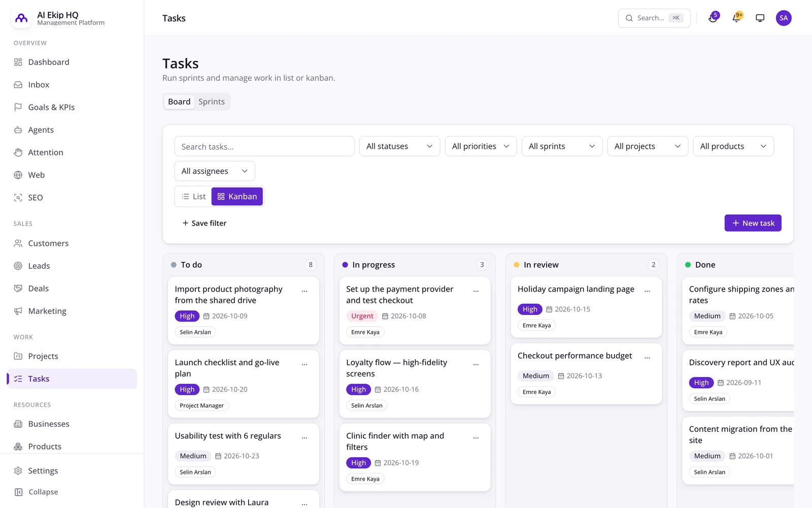Click the Agents robot icon
The height and width of the screenshot is (508, 812).
pos(18,130)
